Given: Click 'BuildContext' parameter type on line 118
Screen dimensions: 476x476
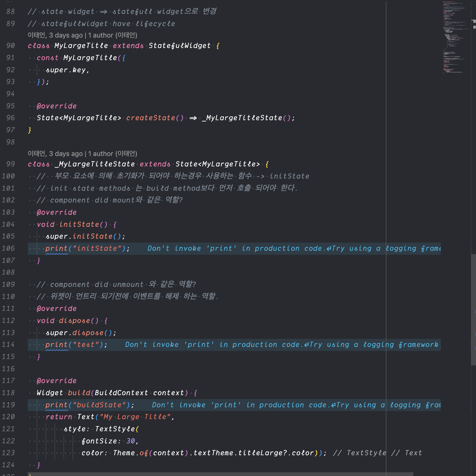Looking at the screenshot, I should click(x=121, y=393).
